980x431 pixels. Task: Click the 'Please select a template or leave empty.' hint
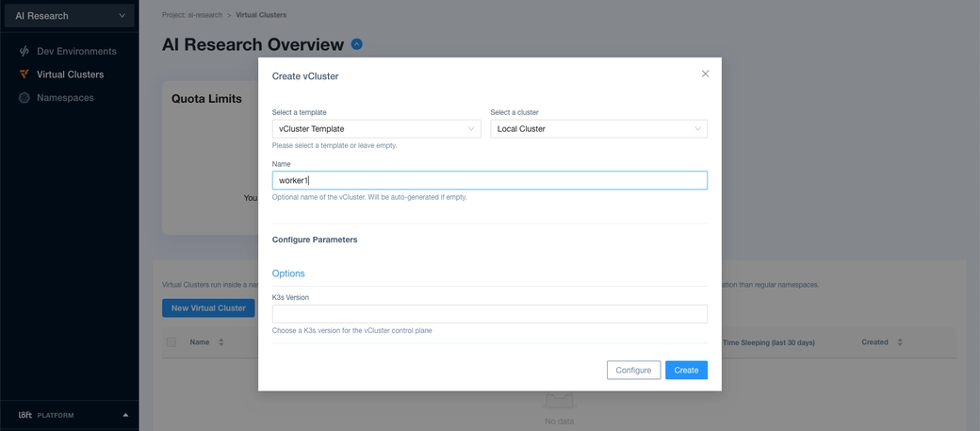(x=335, y=146)
